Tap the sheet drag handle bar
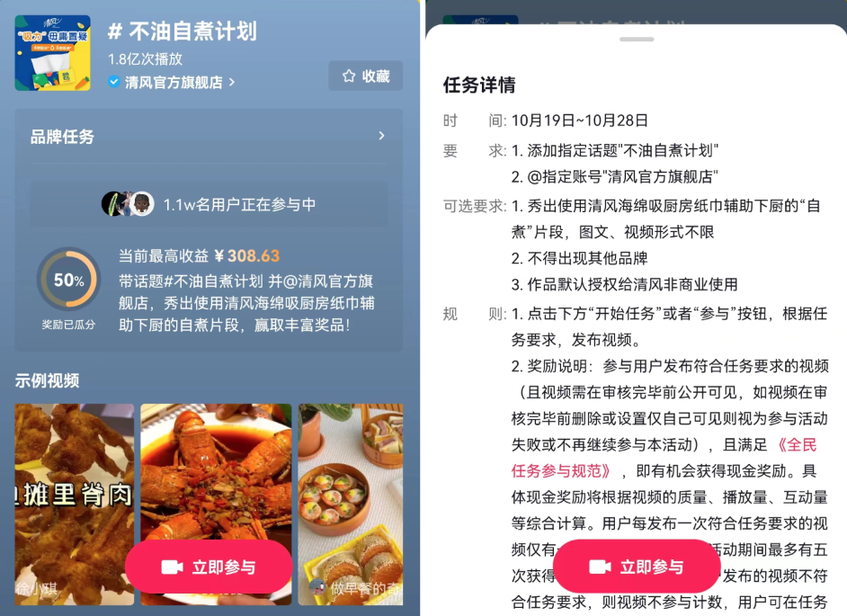Screen dimensions: 847x616 point(637,40)
